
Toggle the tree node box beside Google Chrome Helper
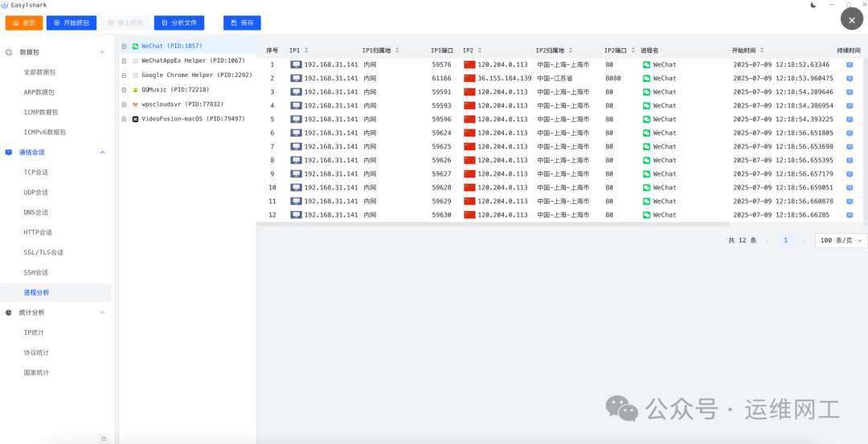click(x=124, y=75)
